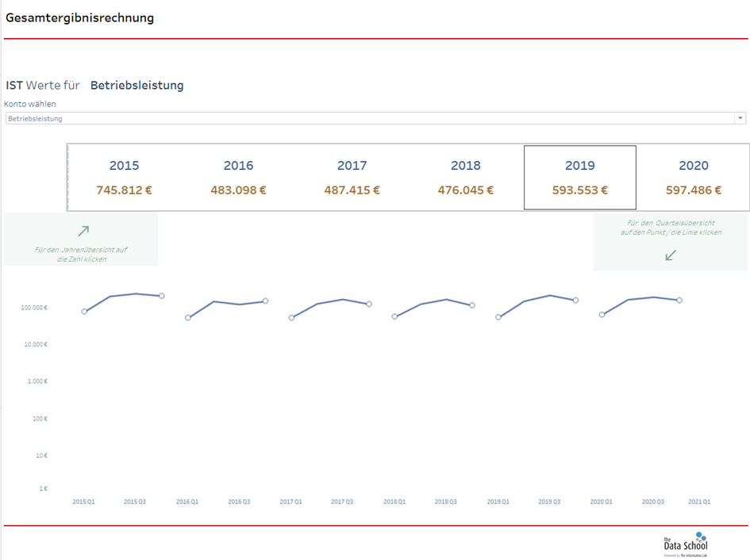Click the Konto wählen label

(x=29, y=104)
